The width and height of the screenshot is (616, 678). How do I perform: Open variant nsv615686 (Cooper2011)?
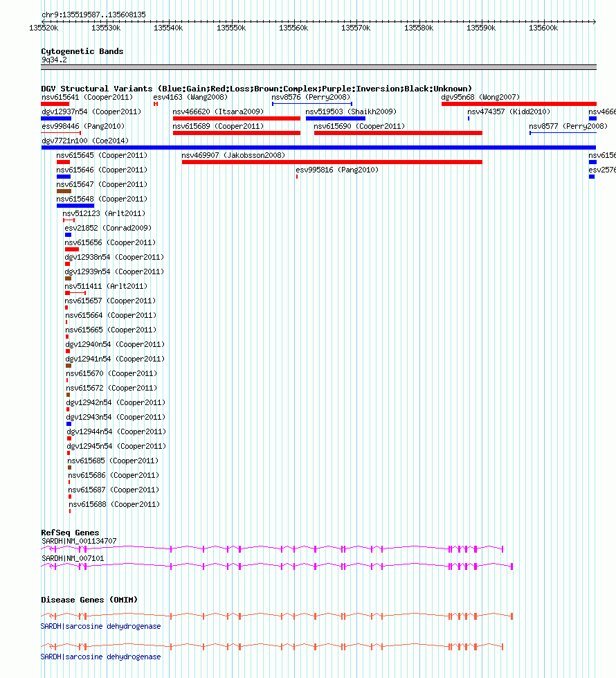click(x=114, y=475)
